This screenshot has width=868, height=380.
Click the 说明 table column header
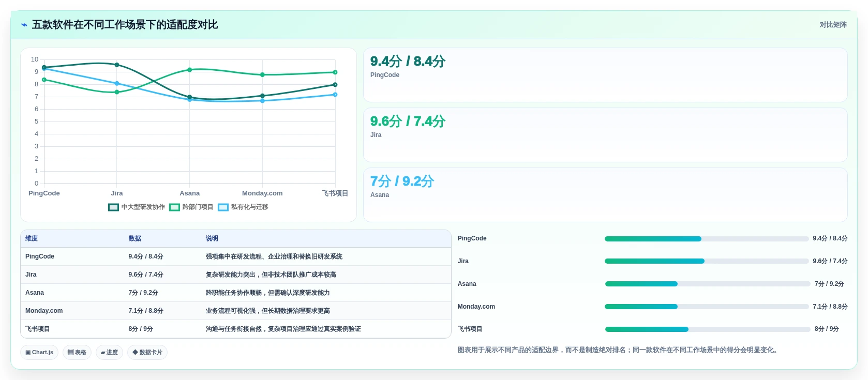[212, 238]
